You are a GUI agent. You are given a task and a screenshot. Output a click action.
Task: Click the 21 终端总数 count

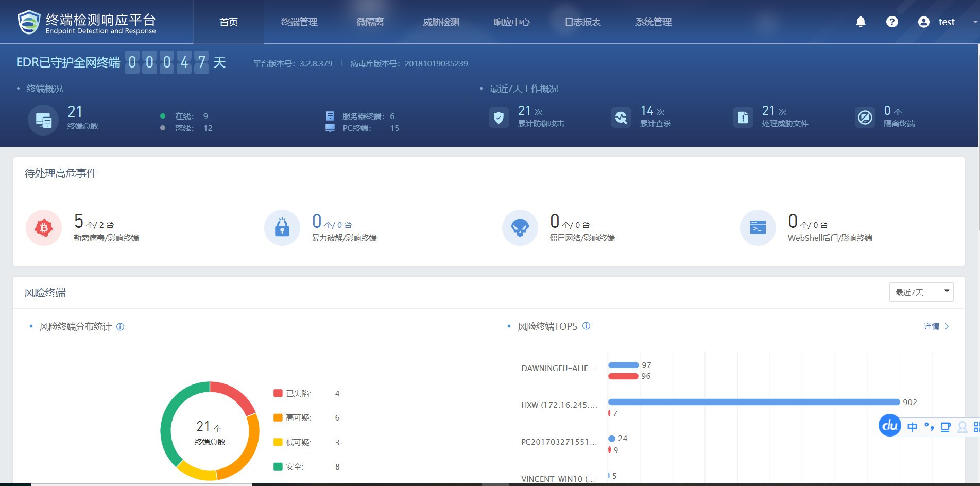(x=75, y=111)
